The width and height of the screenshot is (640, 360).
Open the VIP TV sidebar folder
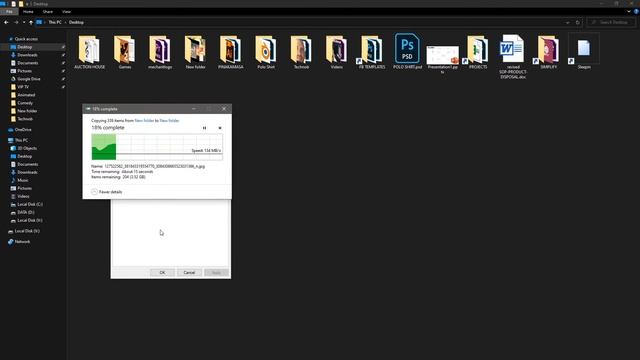23,87
